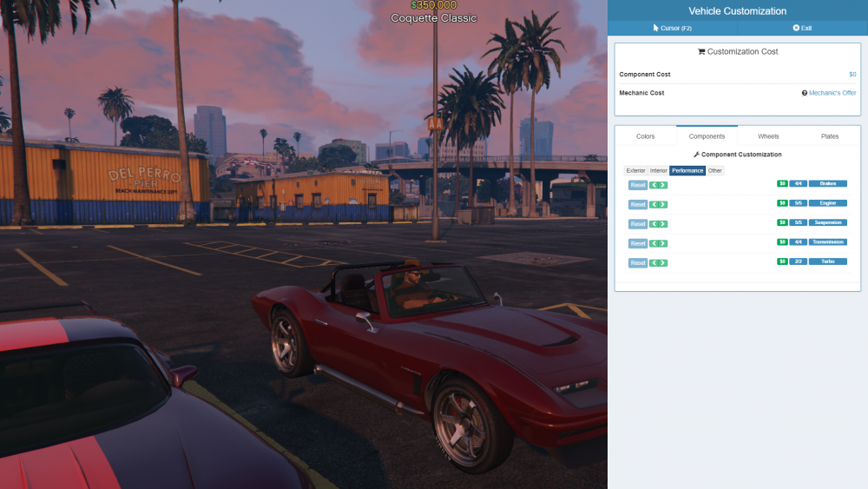Click previous arrow for Transmission
Viewport: 868px width, 489px height.
click(x=654, y=243)
